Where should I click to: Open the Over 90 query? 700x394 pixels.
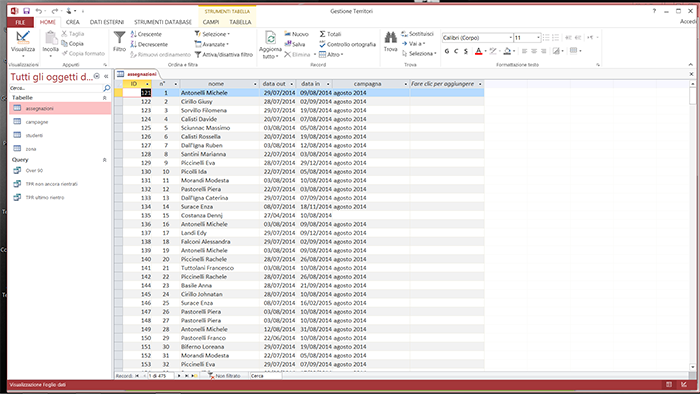pos(34,170)
